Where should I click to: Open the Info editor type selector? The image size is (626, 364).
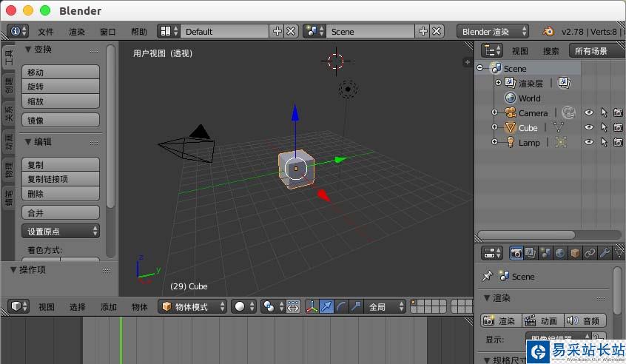[18, 31]
